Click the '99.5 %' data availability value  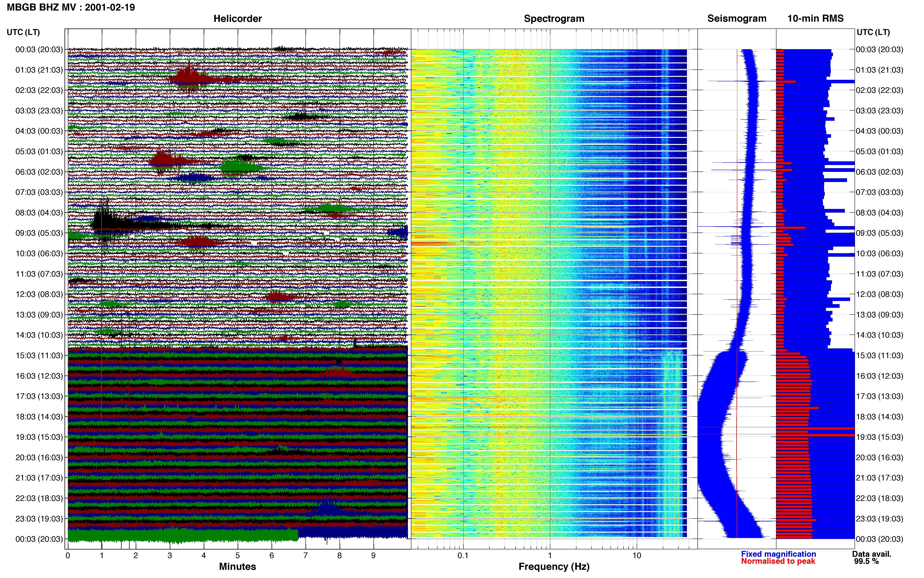(x=866, y=561)
